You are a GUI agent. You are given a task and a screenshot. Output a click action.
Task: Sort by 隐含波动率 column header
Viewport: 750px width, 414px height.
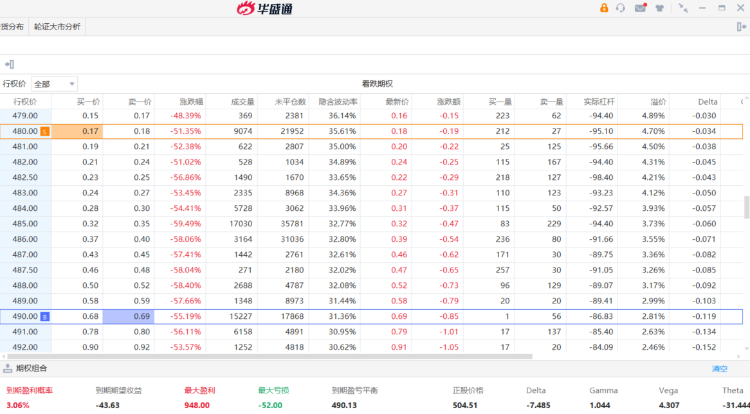click(x=338, y=101)
